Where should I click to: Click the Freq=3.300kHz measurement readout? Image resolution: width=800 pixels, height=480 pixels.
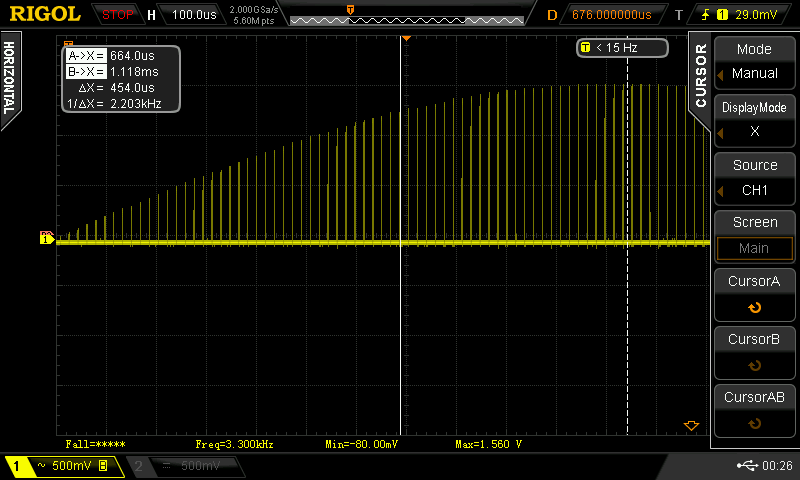tap(234, 443)
